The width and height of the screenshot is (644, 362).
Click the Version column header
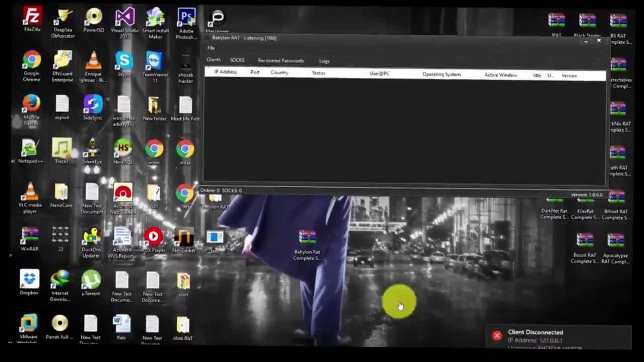pyautogui.click(x=569, y=76)
